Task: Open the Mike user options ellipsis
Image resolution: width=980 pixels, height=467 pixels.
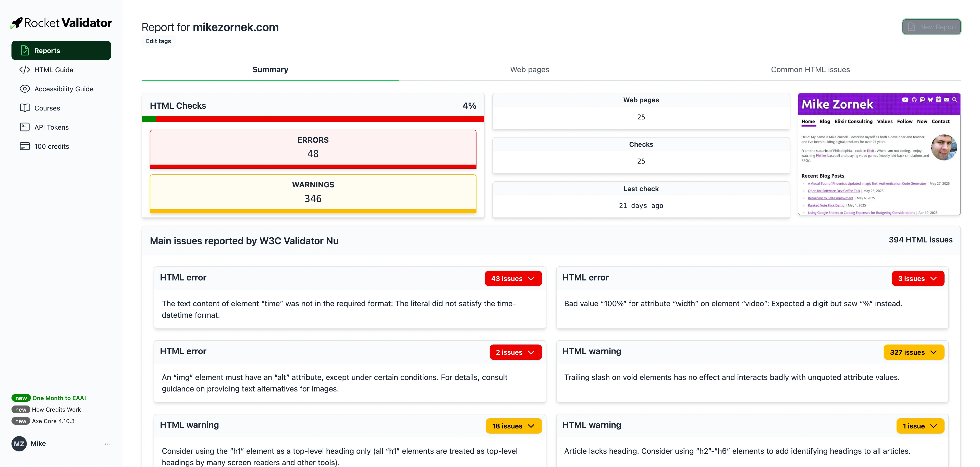Action: 107,444
